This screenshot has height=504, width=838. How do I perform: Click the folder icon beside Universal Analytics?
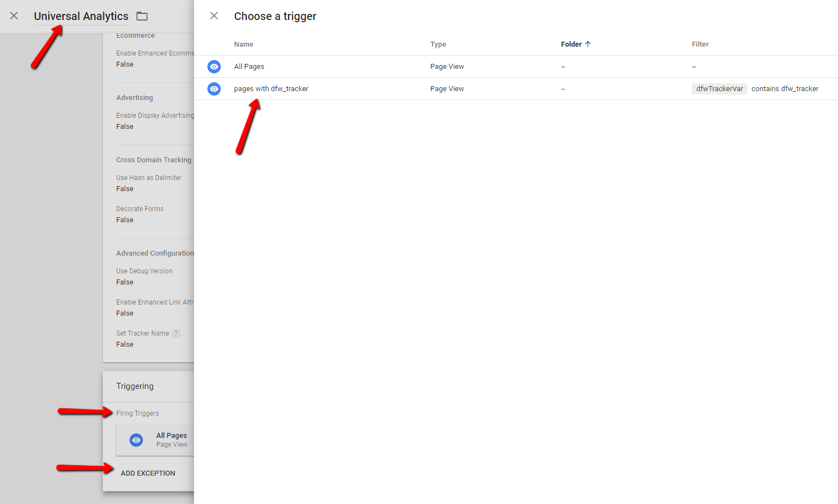(x=142, y=16)
